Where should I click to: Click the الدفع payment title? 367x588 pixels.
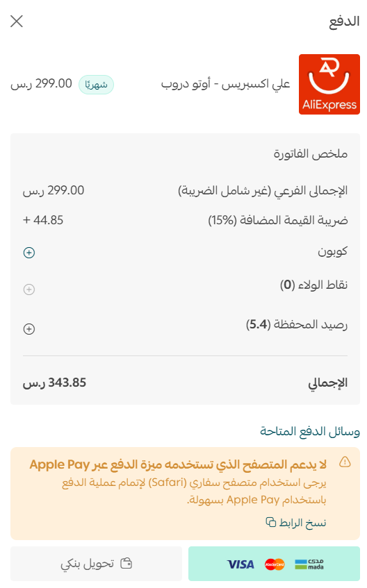tap(344, 22)
